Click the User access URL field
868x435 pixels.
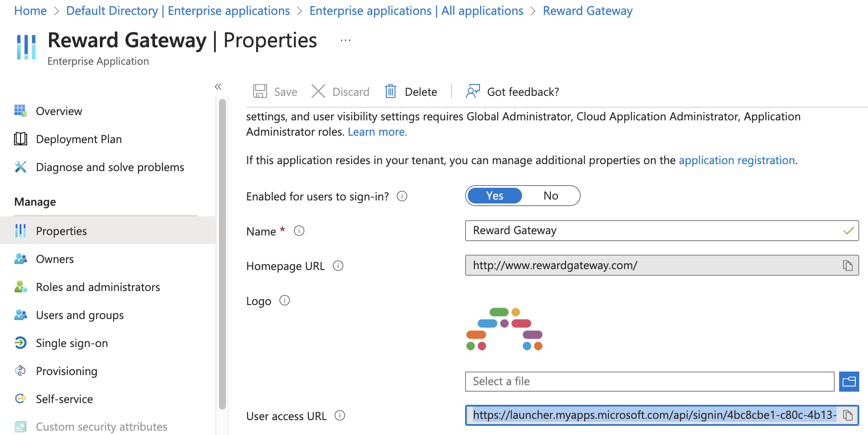(x=662, y=415)
